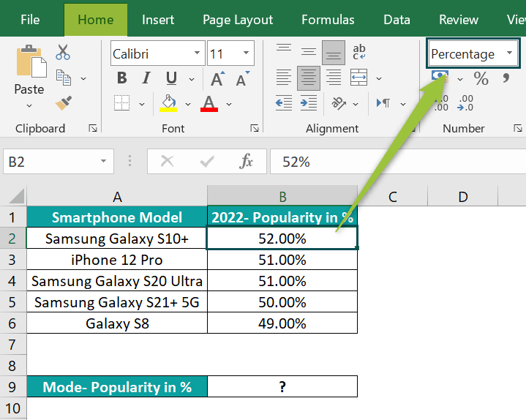Image resolution: width=526 pixels, height=420 pixels.
Task: Click the Borders grid icon
Action: click(121, 103)
